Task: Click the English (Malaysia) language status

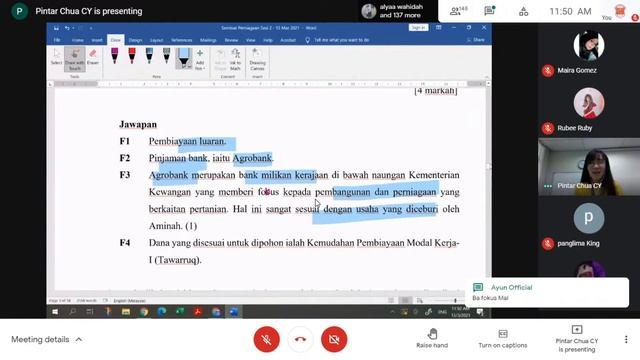Action: point(129,301)
